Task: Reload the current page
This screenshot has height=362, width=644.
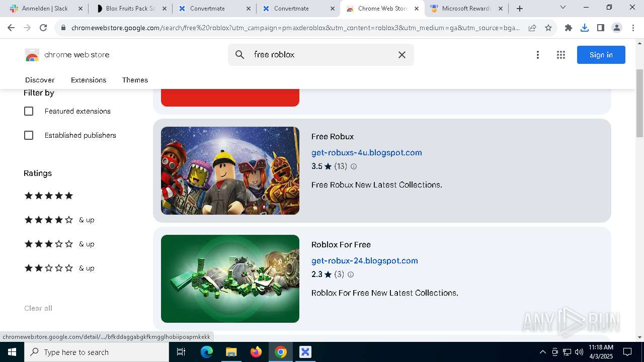Action: 43,28
